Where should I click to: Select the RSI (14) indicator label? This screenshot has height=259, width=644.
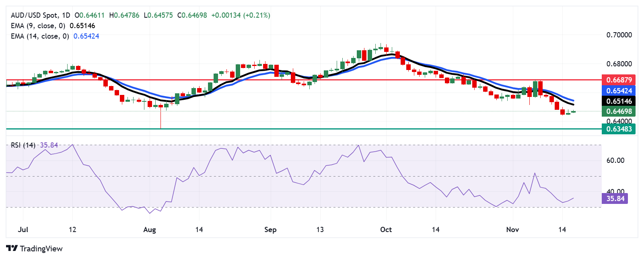23,145
